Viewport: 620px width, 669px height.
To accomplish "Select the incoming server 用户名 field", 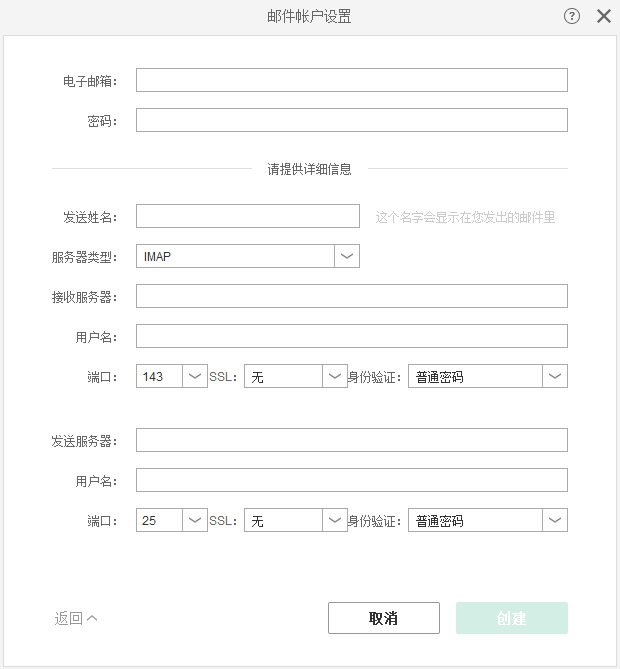I will (x=352, y=336).
